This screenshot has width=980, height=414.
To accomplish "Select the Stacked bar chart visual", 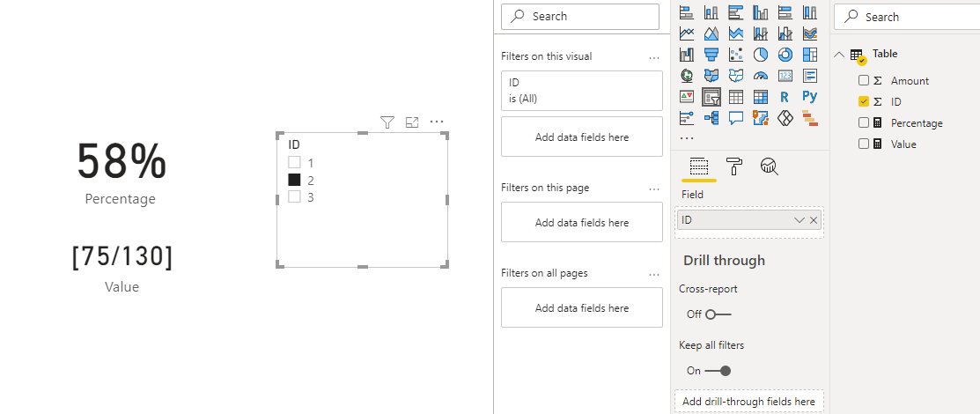I will click(687, 11).
